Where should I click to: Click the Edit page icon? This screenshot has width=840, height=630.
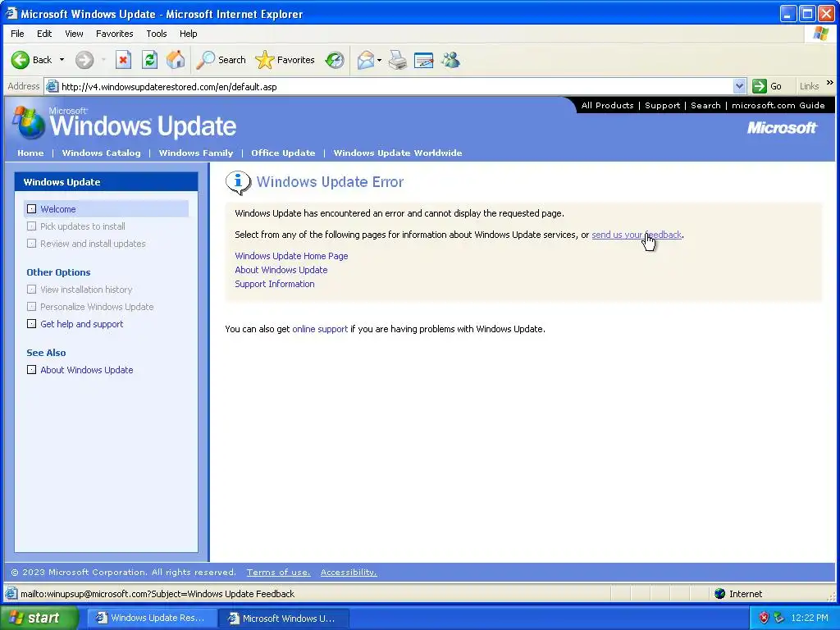pyautogui.click(x=423, y=60)
